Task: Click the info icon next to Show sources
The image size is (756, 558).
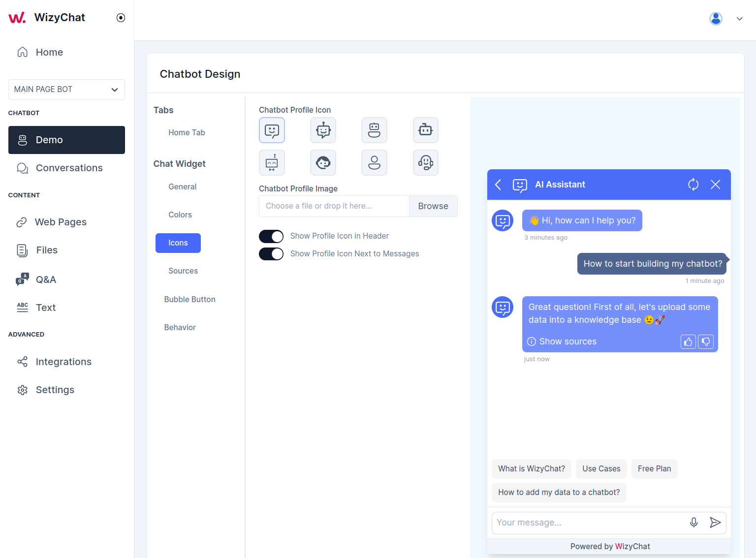Action: click(532, 341)
